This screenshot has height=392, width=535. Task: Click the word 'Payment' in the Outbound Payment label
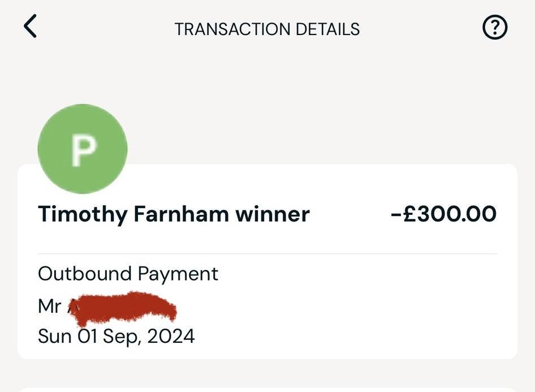coord(178,274)
